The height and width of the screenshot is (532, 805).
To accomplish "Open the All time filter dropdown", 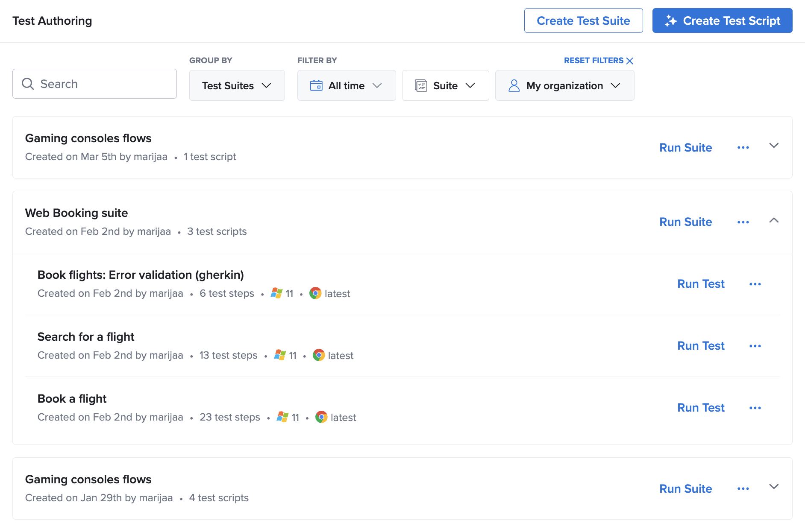I will tap(346, 85).
